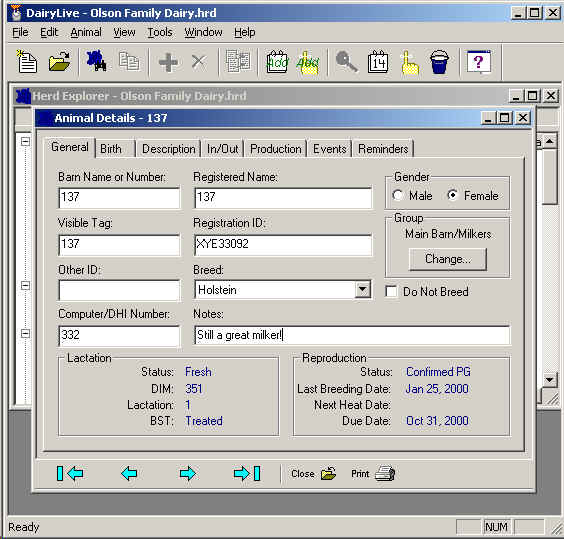
Task: Click the New document toolbar icon
Action: [27, 62]
